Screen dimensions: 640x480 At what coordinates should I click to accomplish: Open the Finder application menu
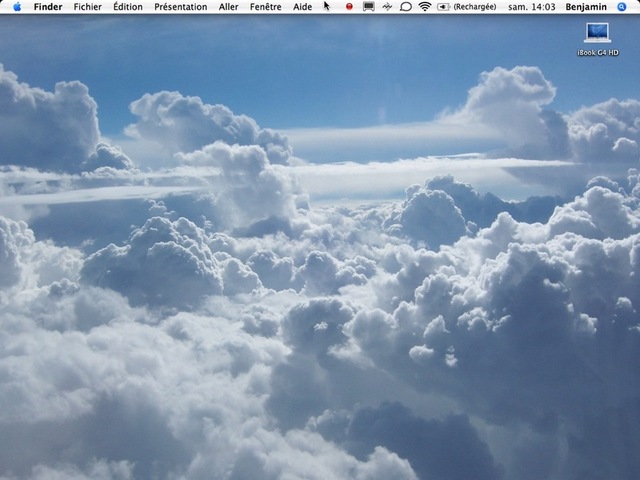(x=47, y=7)
